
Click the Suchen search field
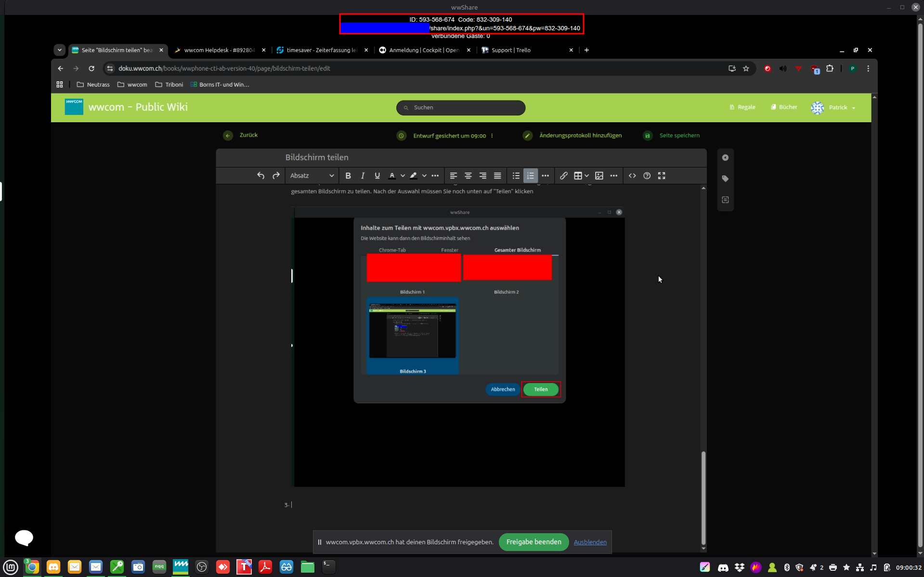(461, 107)
